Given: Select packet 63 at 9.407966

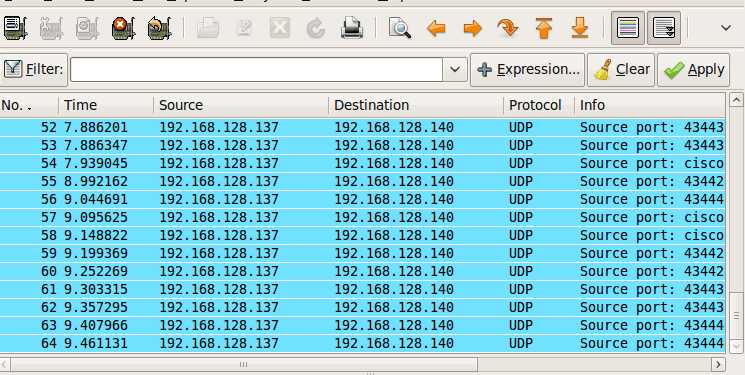Looking at the screenshot, I should pyautogui.click(x=363, y=326).
